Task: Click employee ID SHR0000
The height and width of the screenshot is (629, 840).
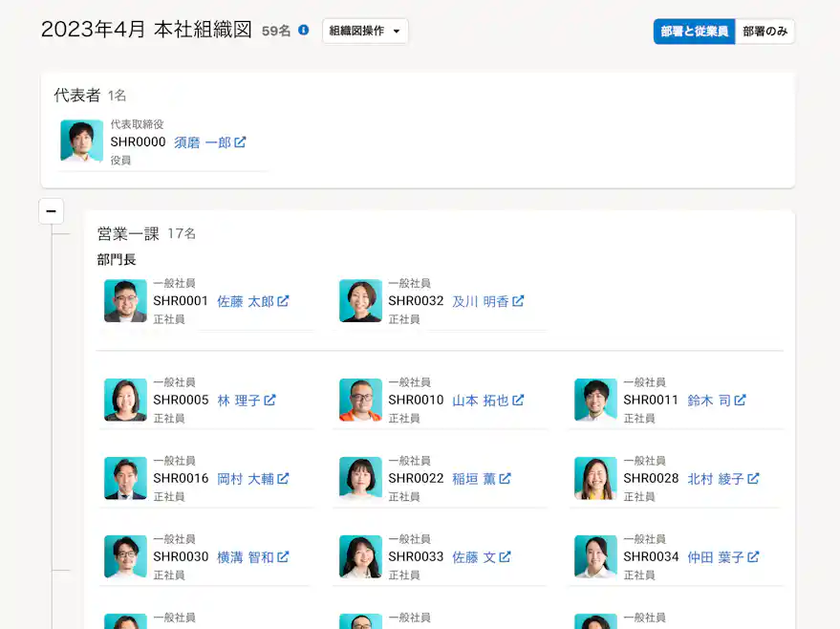Action: pos(139,142)
